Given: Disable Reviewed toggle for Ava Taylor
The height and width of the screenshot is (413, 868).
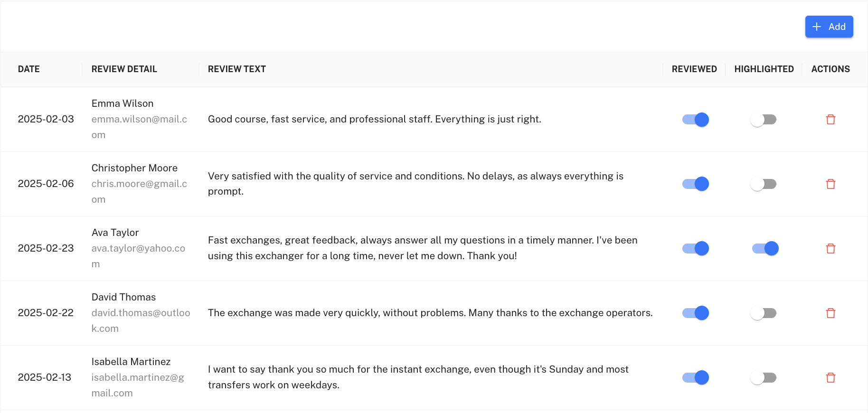Looking at the screenshot, I should click(x=695, y=248).
